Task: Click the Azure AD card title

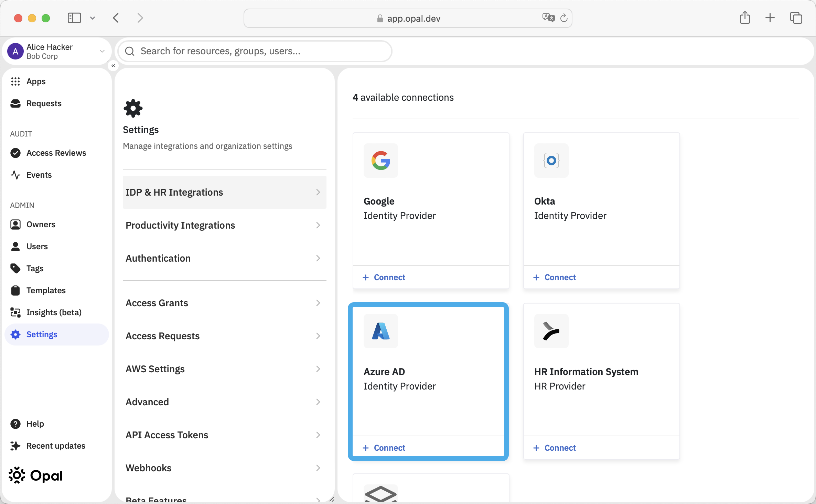Action: pyautogui.click(x=384, y=372)
